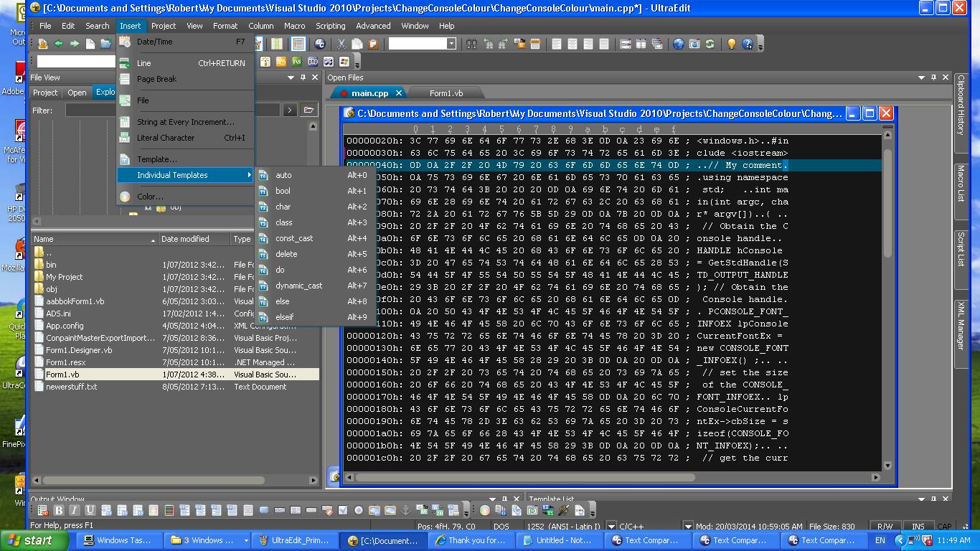Image resolution: width=980 pixels, height=551 pixels.
Task: Click the Cut scissors icon in toolbar
Action: click(341, 44)
